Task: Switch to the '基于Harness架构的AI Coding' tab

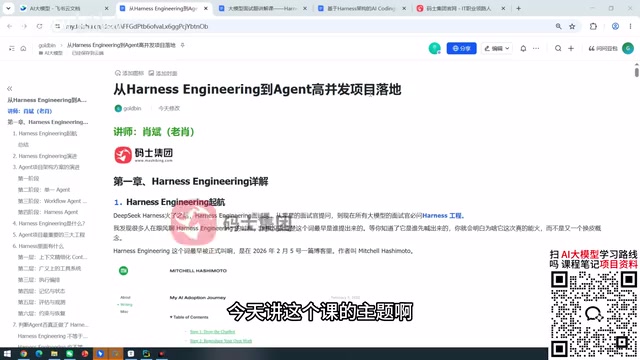Action: coord(362,8)
